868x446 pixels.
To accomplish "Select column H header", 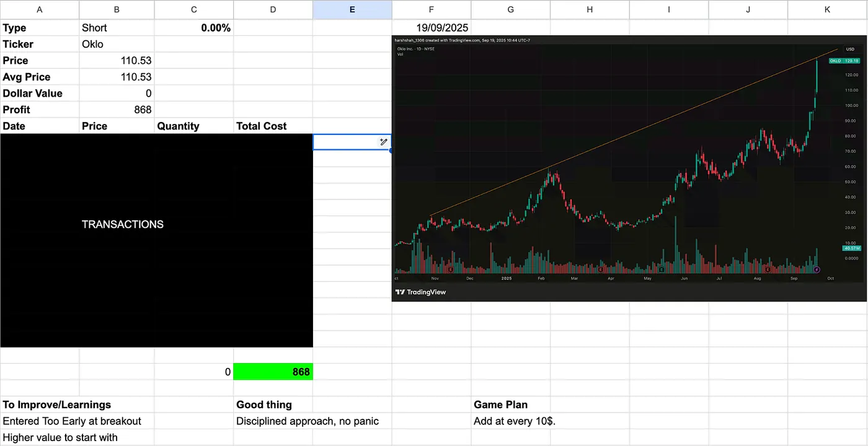I will (590, 9).
